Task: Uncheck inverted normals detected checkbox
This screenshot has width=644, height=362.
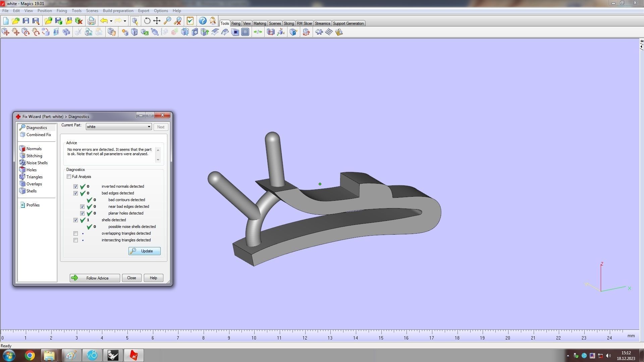Action: pos(76,187)
